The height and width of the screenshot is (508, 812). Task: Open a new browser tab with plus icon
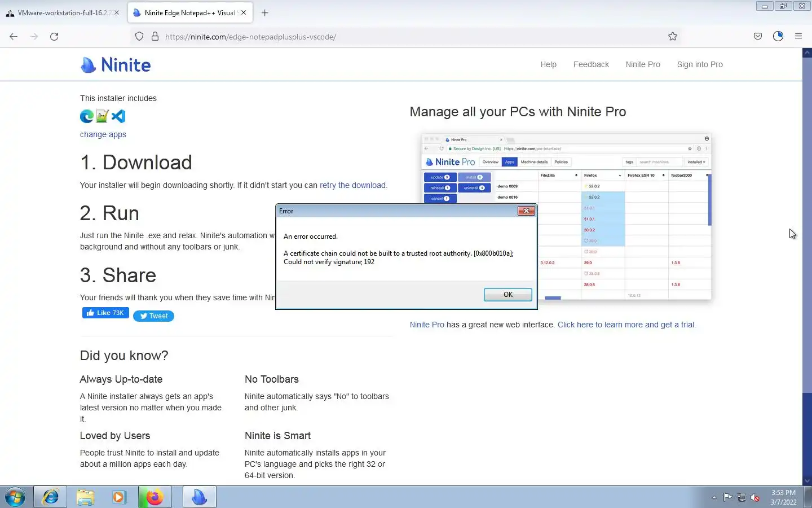coord(265,13)
